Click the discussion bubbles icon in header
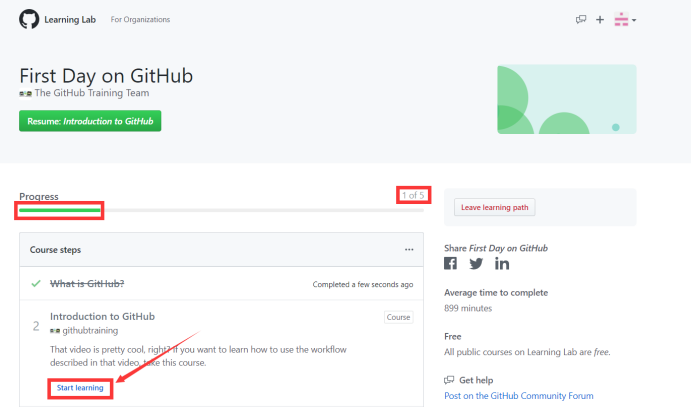 tap(581, 19)
